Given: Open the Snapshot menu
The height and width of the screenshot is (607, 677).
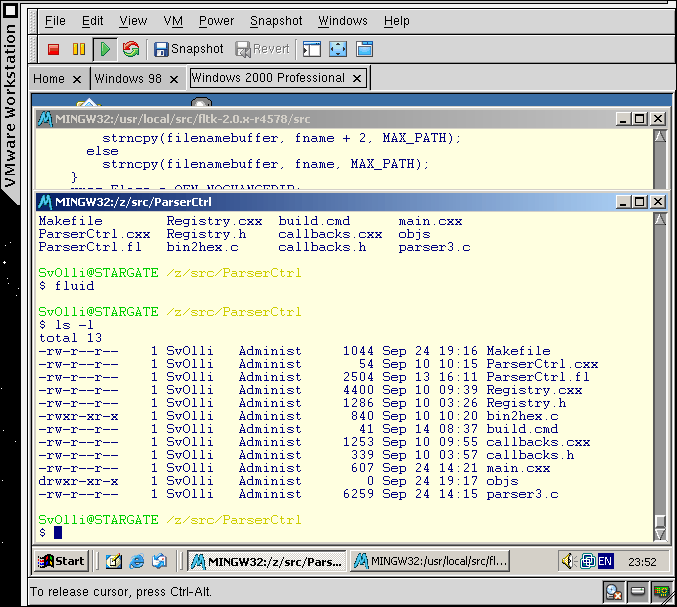Looking at the screenshot, I should (276, 21).
